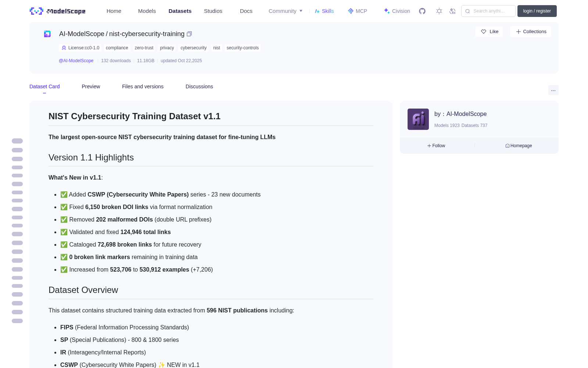Open the Docs section
The height and width of the screenshot is (368, 588).
pyautogui.click(x=246, y=11)
